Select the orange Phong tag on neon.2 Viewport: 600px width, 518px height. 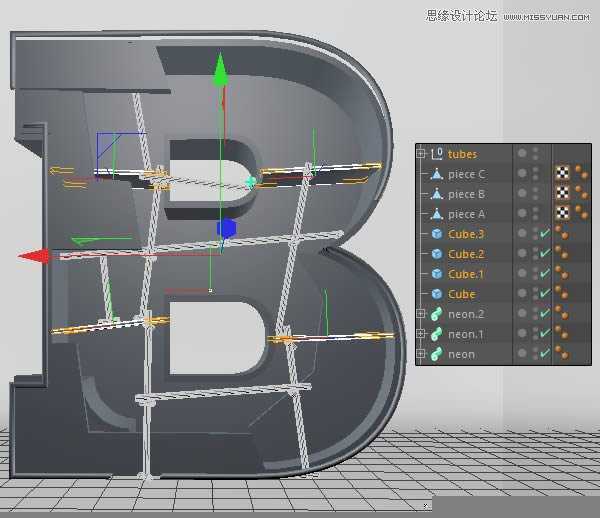tap(562, 313)
